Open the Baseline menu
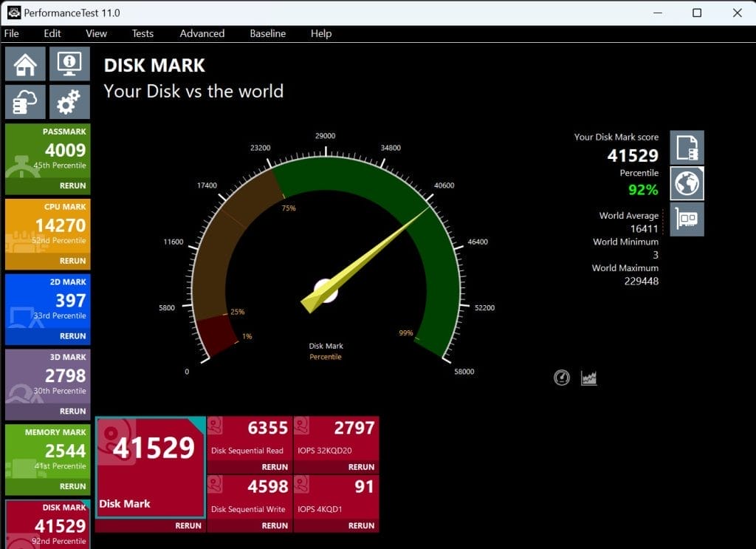The height and width of the screenshot is (549, 756). pyautogui.click(x=267, y=33)
